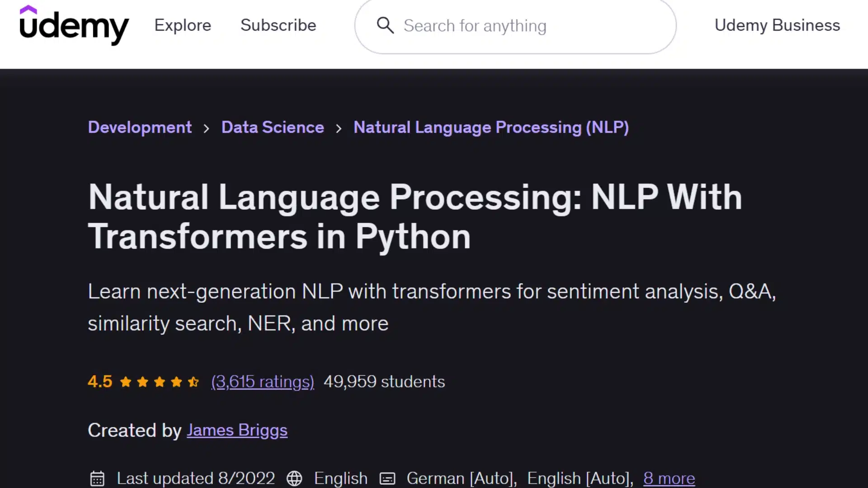868x488 pixels.
Task: Click the search magnifier icon
Action: click(x=385, y=25)
